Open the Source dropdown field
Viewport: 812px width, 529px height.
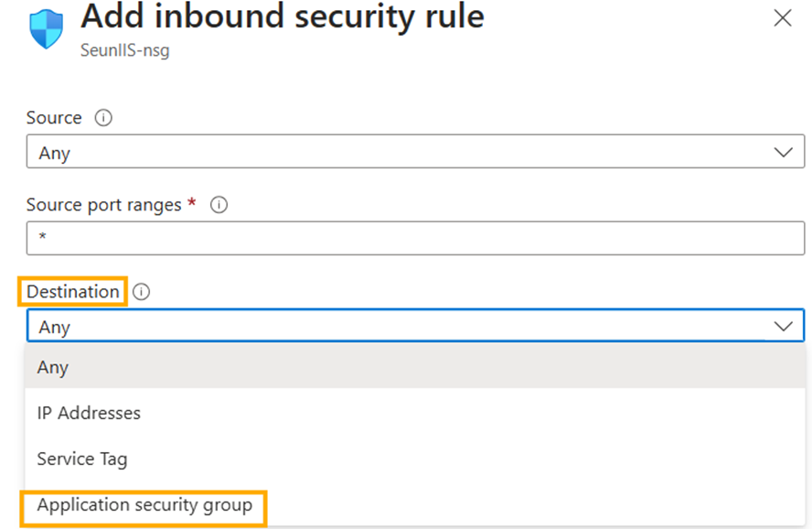point(402,153)
